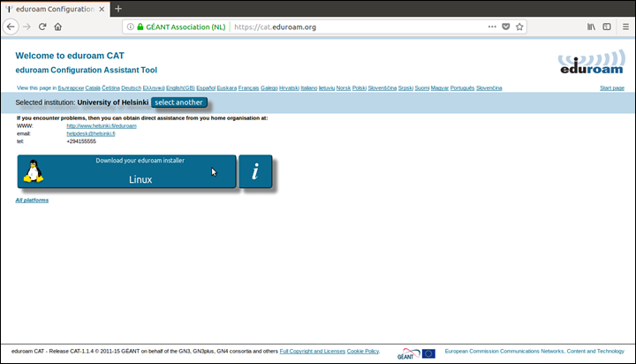Select another institution
636x364 pixels.
[178, 102]
